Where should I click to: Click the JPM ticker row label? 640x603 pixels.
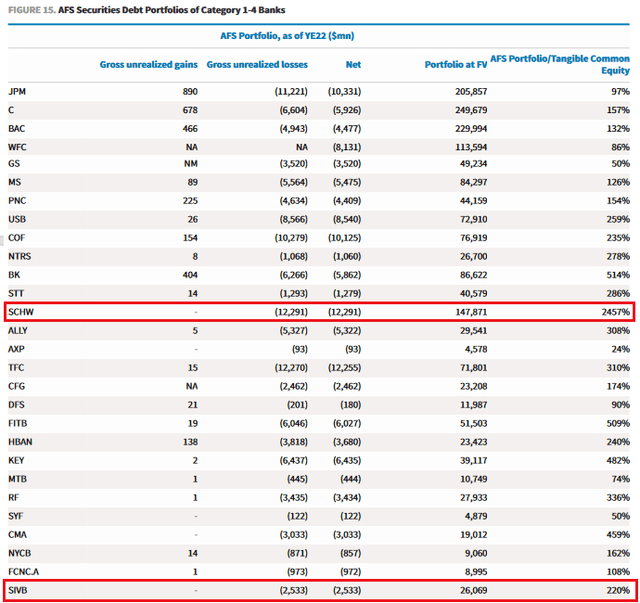[18, 91]
